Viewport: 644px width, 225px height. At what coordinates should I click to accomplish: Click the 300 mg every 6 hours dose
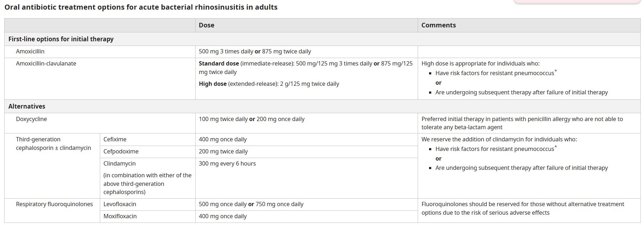click(x=227, y=164)
